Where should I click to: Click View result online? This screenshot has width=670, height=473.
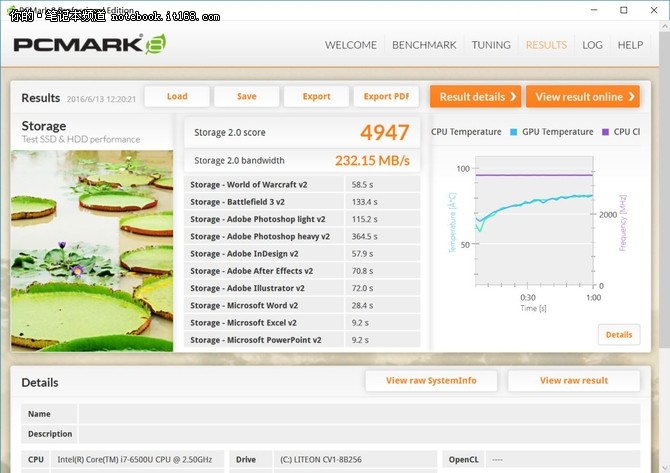pyautogui.click(x=583, y=97)
